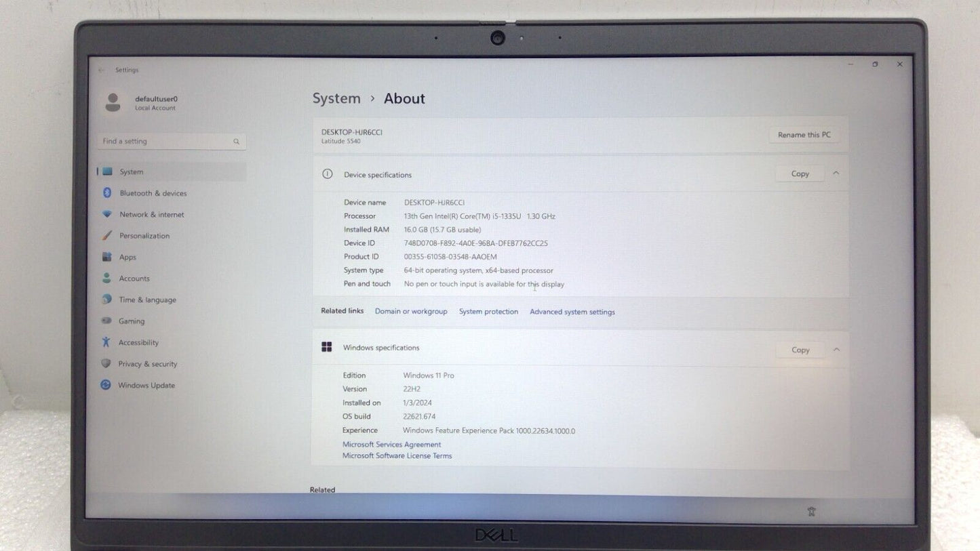Viewport: 980px width, 551px height.
Task: Copy the Windows specifications
Action: click(x=800, y=350)
